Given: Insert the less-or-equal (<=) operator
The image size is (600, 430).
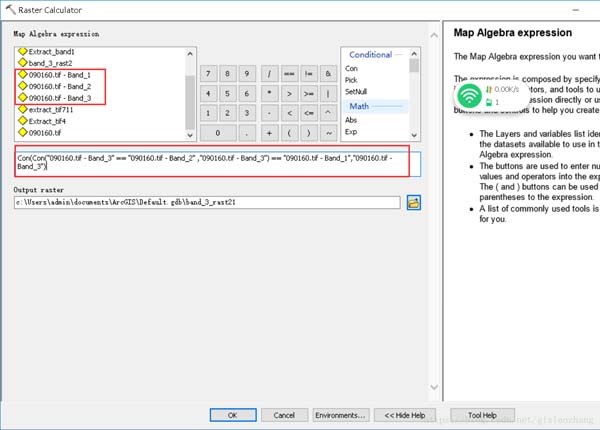Looking at the screenshot, I should [x=309, y=113].
